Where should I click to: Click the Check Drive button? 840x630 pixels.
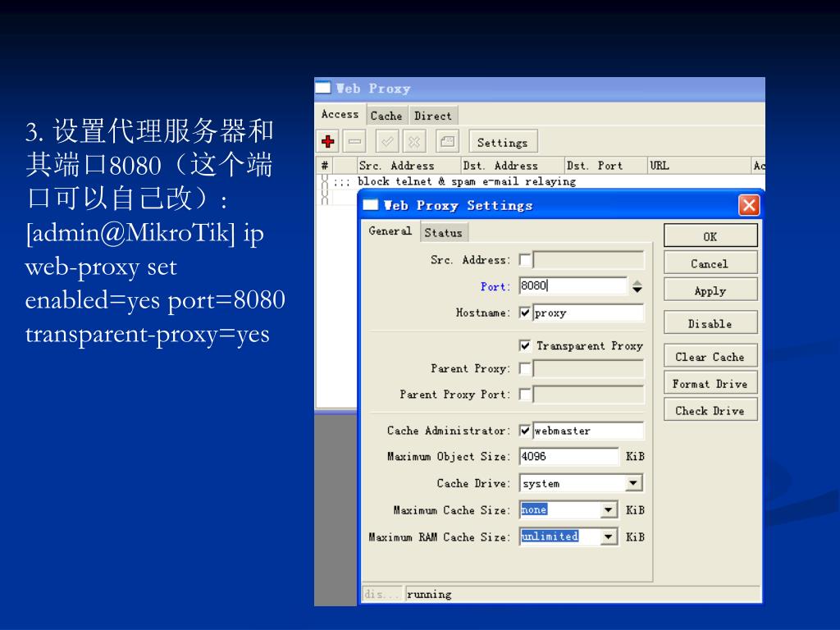710,410
